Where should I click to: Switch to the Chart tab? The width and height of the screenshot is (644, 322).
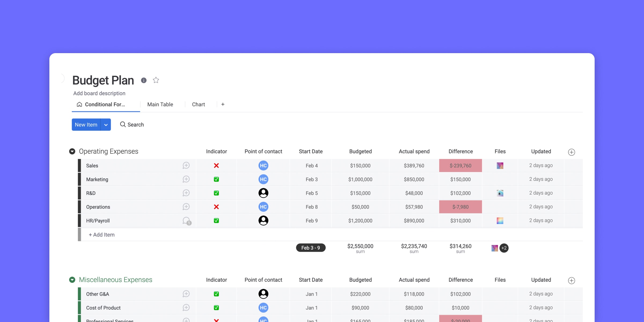[198, 104]
